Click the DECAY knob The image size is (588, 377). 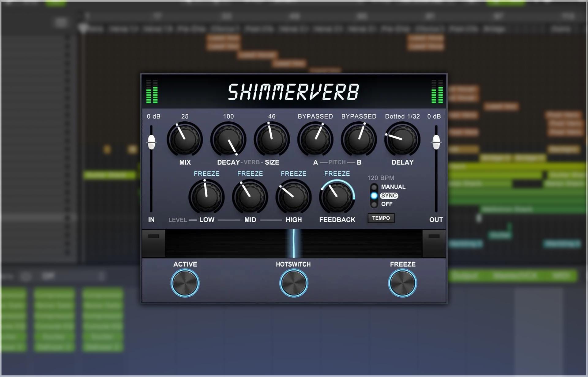pyautogui.click(x=228, y=139)
